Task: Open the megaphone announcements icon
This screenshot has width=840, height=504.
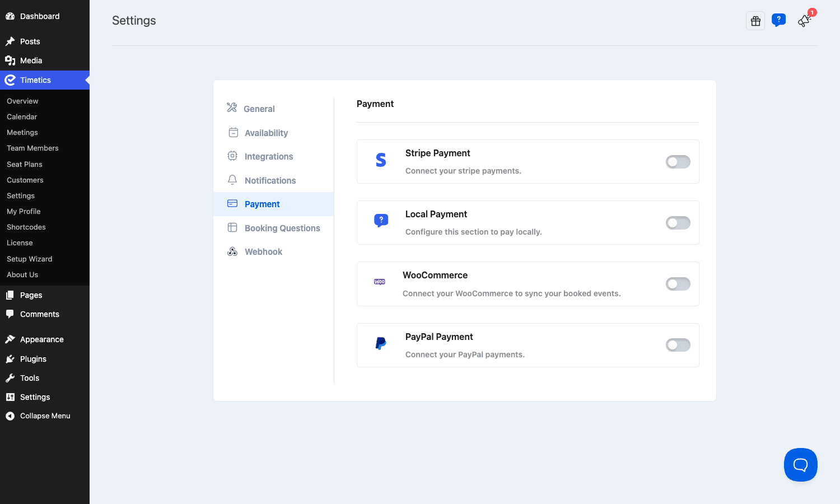Action: click(805, 20)
